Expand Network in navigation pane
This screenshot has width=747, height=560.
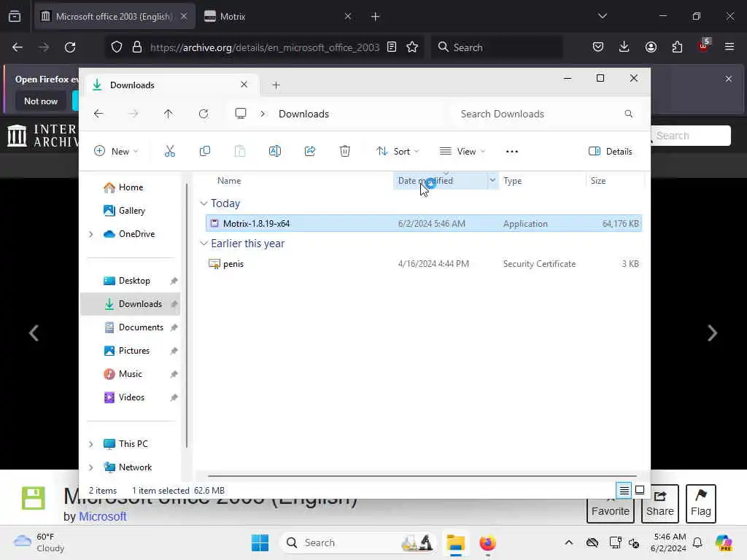point(91,467)
